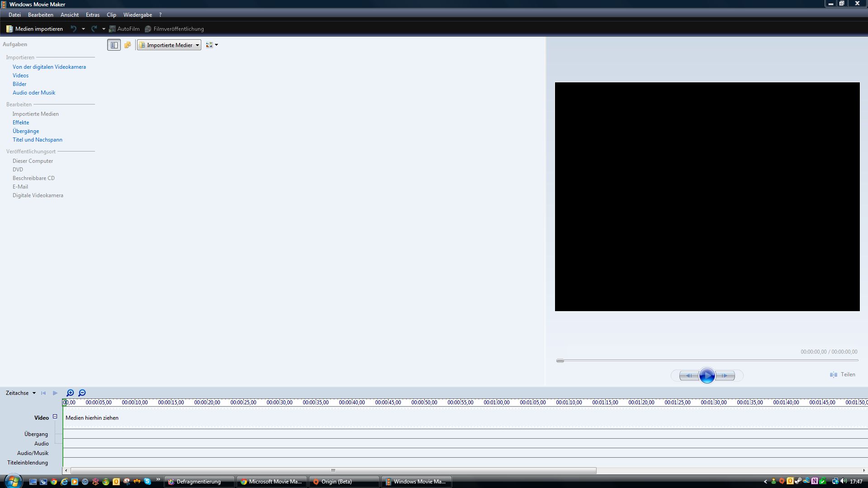Select Importierte Medien in task pane
The height and width of the screenshot is (488, 868).
[x=36, y=114]
